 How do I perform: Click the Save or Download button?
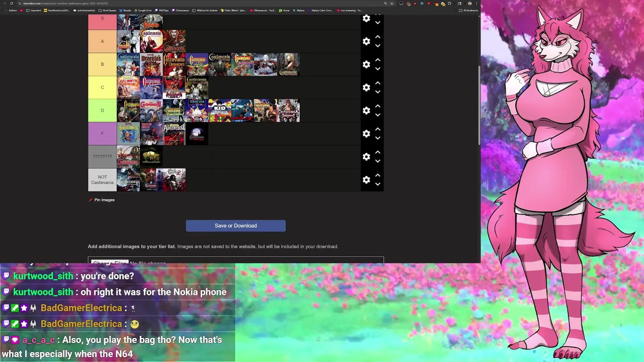(x=235, y=226)
